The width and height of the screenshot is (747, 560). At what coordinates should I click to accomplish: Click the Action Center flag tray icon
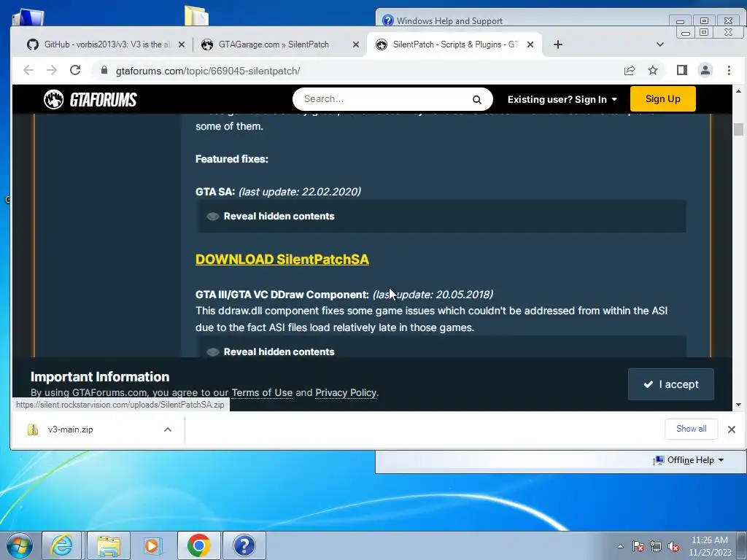(x=638, y=546)
